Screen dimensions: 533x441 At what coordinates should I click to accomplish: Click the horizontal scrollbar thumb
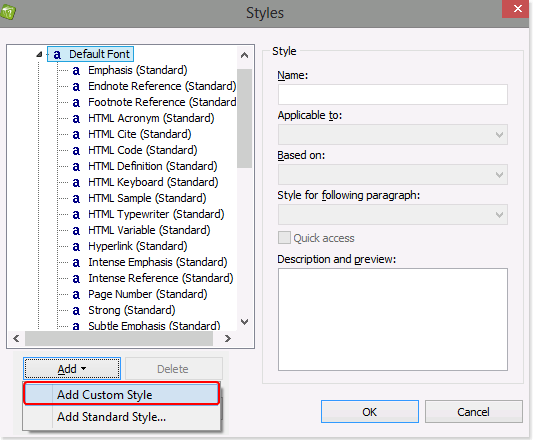(119, 338)
